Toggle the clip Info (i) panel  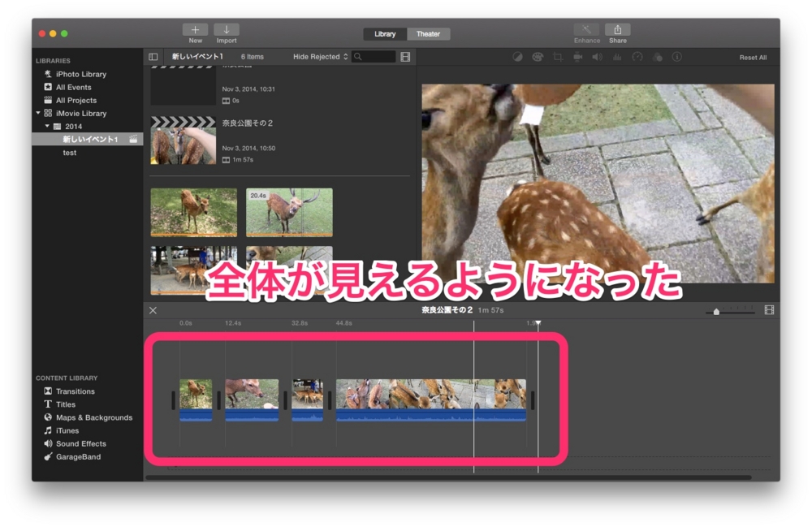[676, 57]
